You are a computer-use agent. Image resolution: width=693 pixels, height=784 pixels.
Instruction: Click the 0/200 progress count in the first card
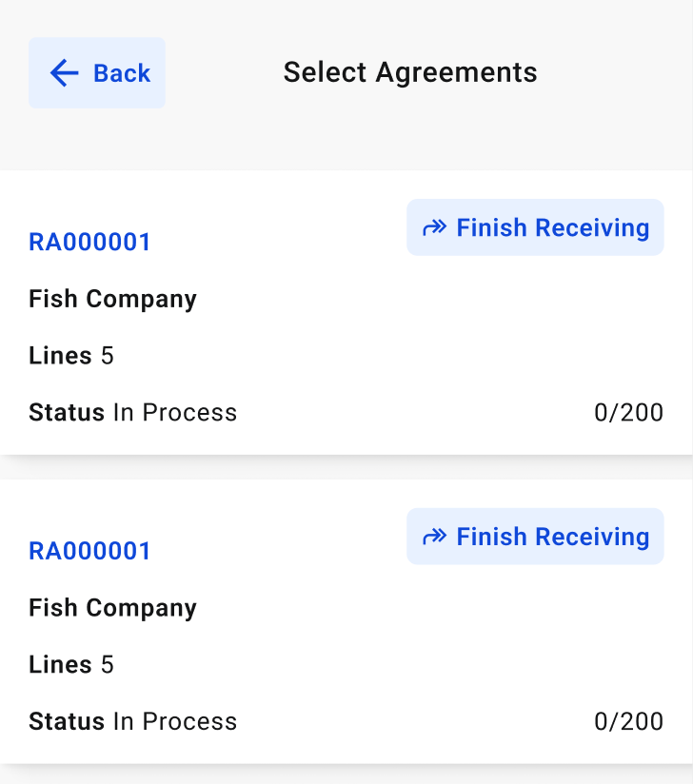coord(628,413)
